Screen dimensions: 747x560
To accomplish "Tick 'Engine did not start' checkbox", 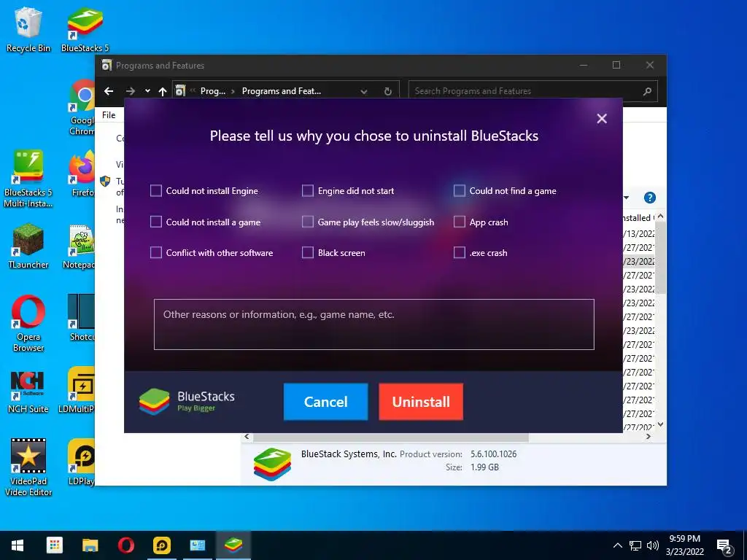I will pyautogui.click(x=308, y=191).
